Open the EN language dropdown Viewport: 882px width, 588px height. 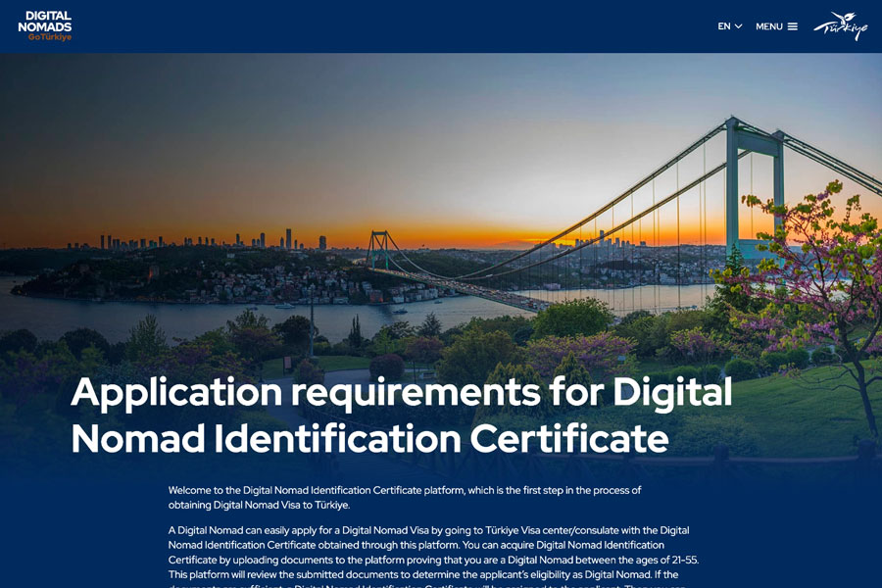729,26
